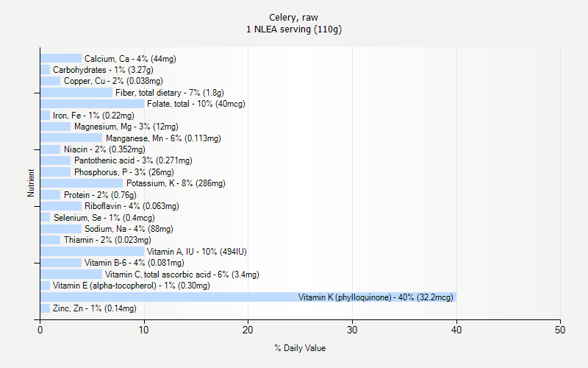588x368 pixels.
Task: Click the x-axis tick label 40
Action: click(x=456, y=330)
